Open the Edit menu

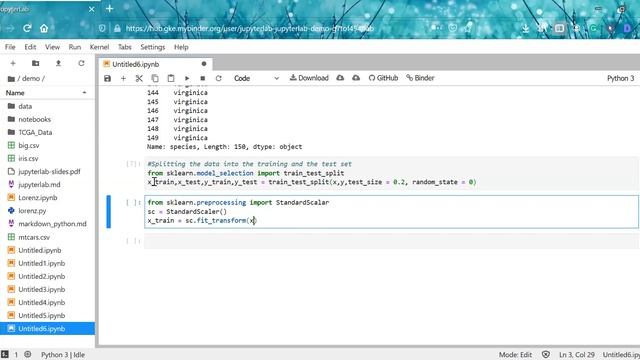coord(30,47)
